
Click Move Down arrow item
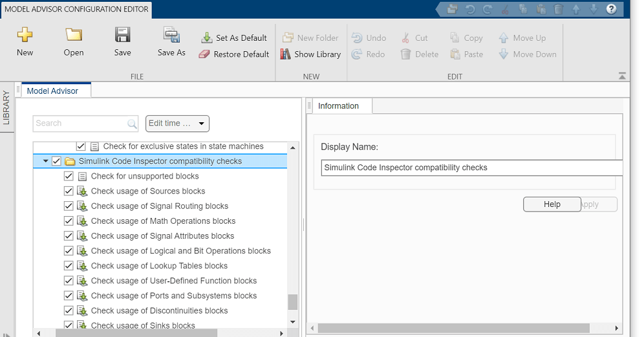point(528,54)
